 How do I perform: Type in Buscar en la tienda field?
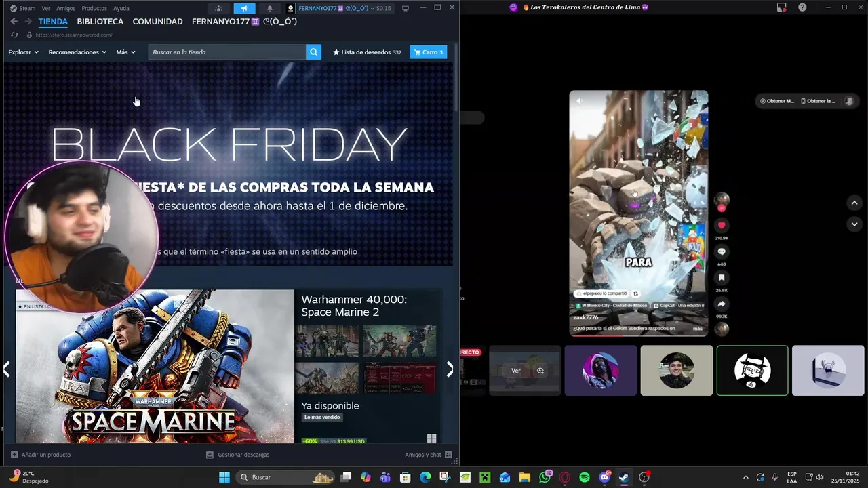point(227,52)
